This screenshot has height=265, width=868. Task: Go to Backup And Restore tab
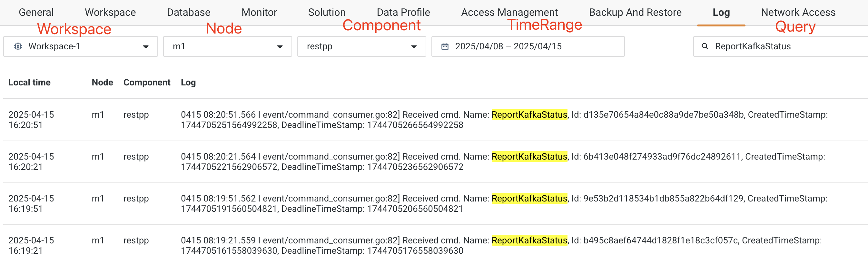click(635, 13)
